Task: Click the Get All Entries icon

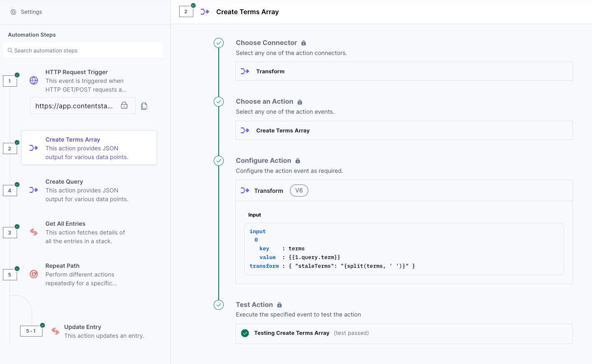Action: 34,232
